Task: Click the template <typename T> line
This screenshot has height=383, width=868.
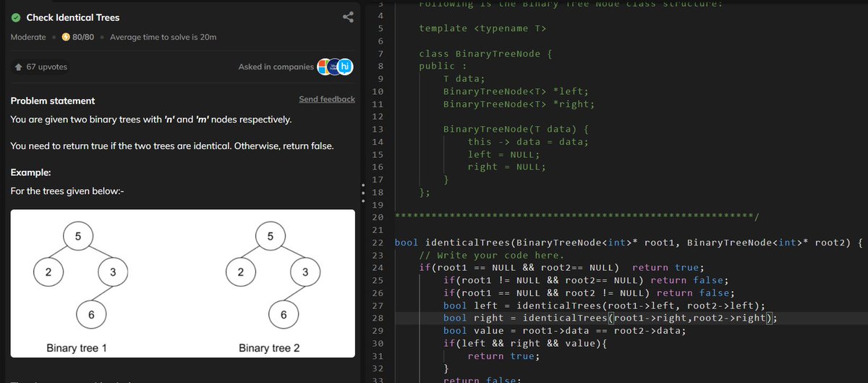Action: coord(483,28)
